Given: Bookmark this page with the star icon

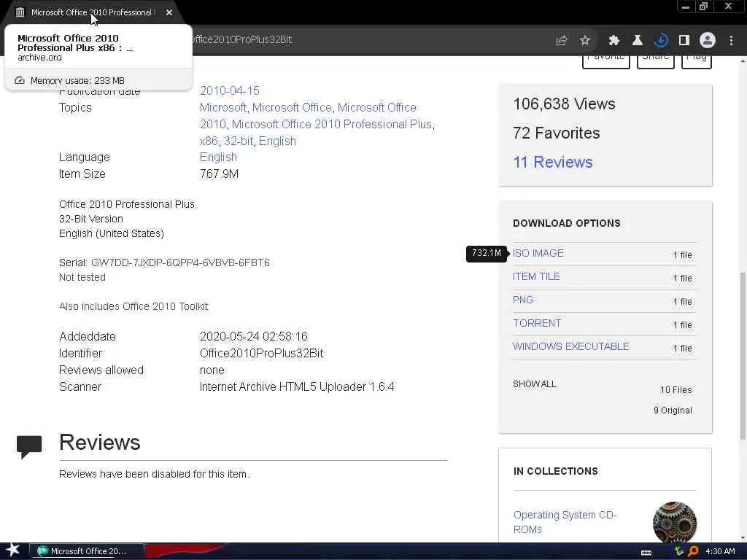Looking at the screenshot, I should (585, 41).
